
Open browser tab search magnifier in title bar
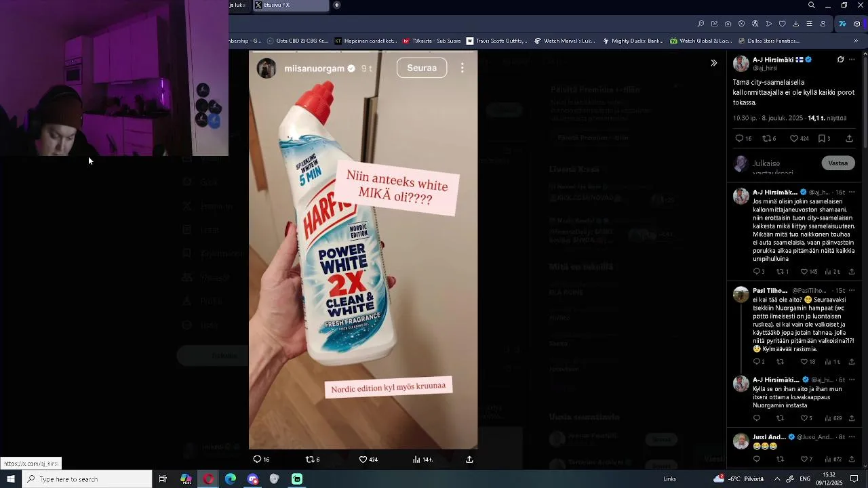pyautogui.click(x=812, y=5)
